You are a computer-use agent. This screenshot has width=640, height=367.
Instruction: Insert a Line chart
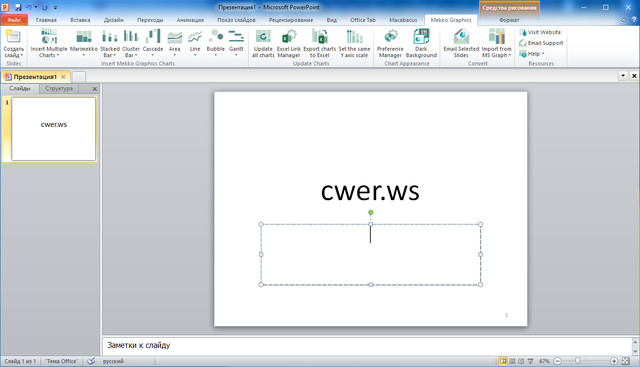coord(195,43)
